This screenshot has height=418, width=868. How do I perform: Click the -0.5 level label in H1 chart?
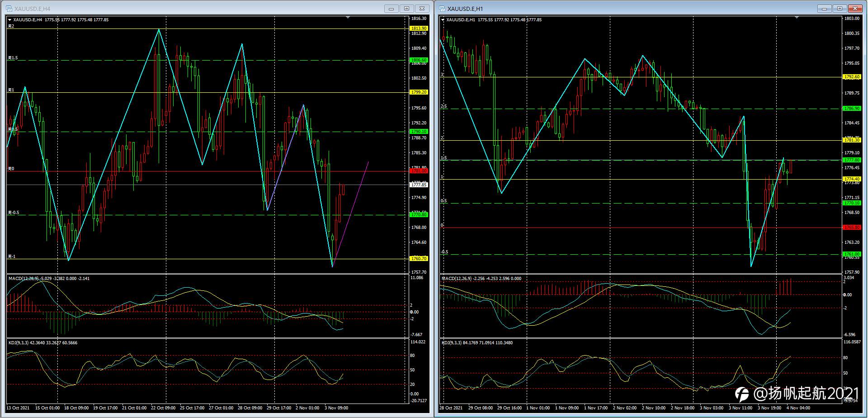coord(444,252)
